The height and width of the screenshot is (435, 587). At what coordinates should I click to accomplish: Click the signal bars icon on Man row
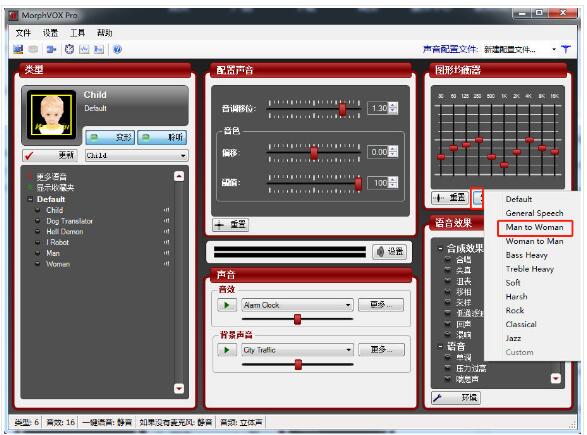pyautogui.click(x=167, y=253)
